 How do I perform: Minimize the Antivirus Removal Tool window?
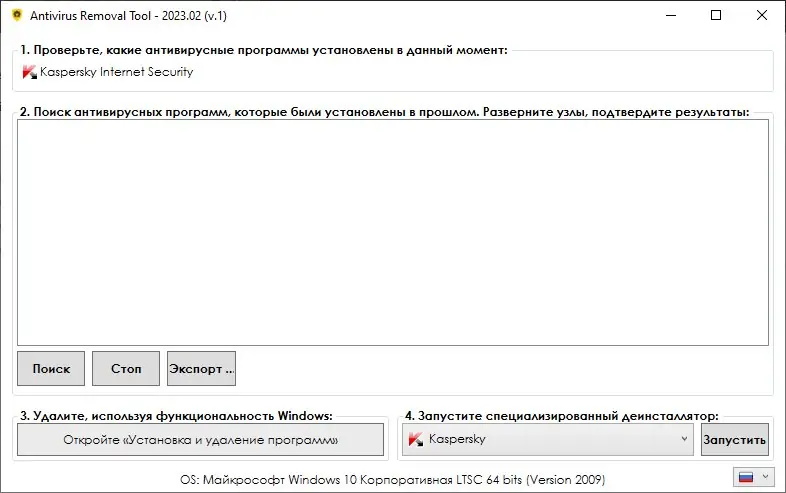pos(671,15)
